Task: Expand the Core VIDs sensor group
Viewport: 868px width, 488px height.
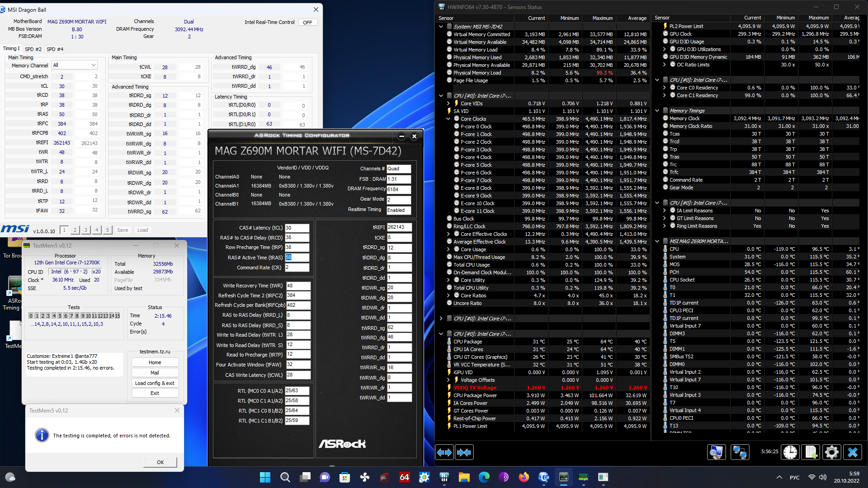Action: tap(448, 103)
